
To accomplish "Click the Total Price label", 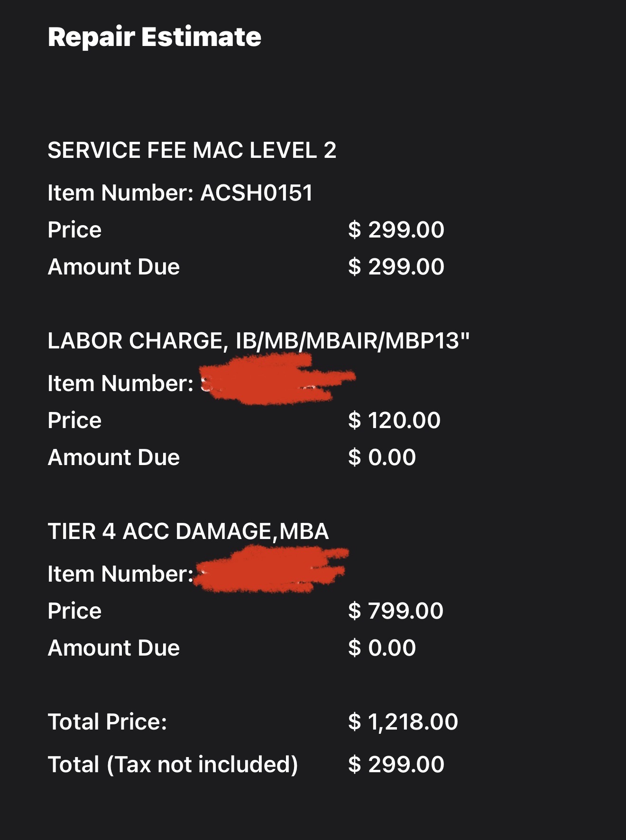I will [107, 722].
